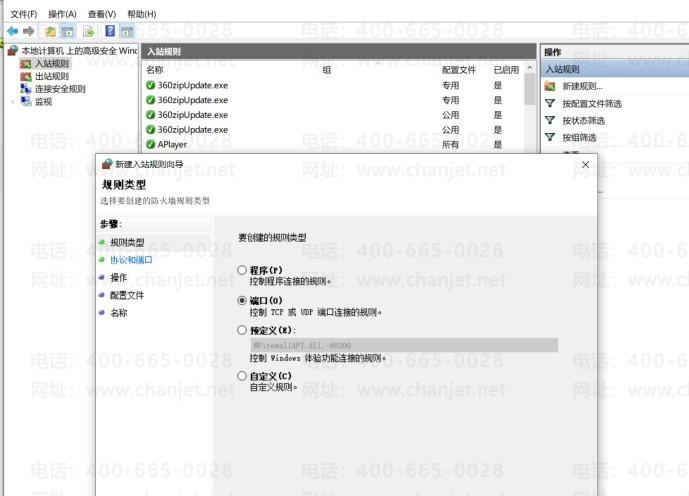Open the predefined rule combo box

403,345
